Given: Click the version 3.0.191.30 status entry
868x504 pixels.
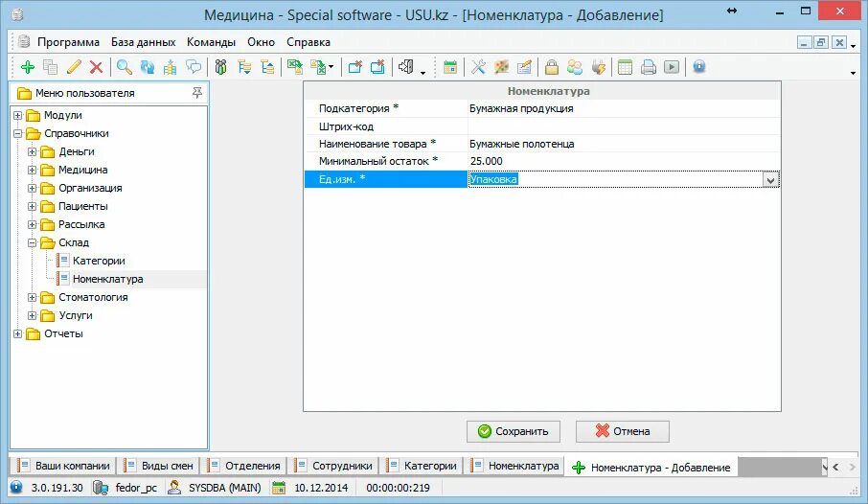Looking at the screenshot, I should [57, 488].
